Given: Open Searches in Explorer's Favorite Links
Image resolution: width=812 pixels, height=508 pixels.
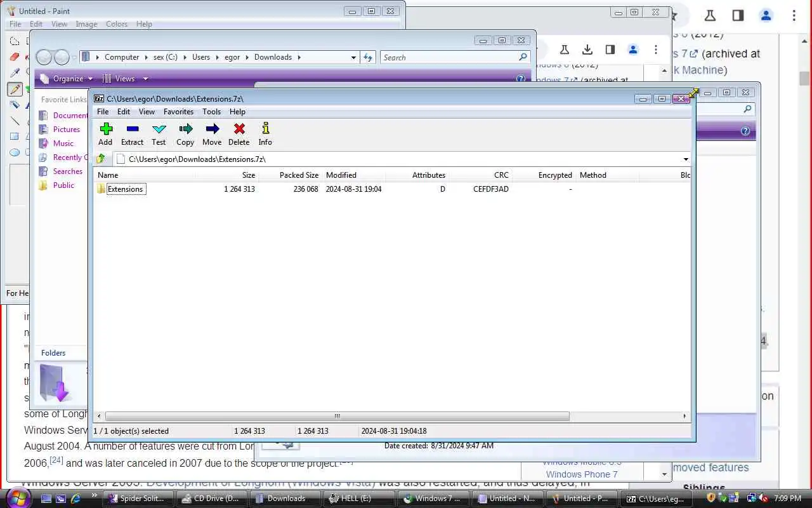Looking at the screenshot, I should click(68, 171).
